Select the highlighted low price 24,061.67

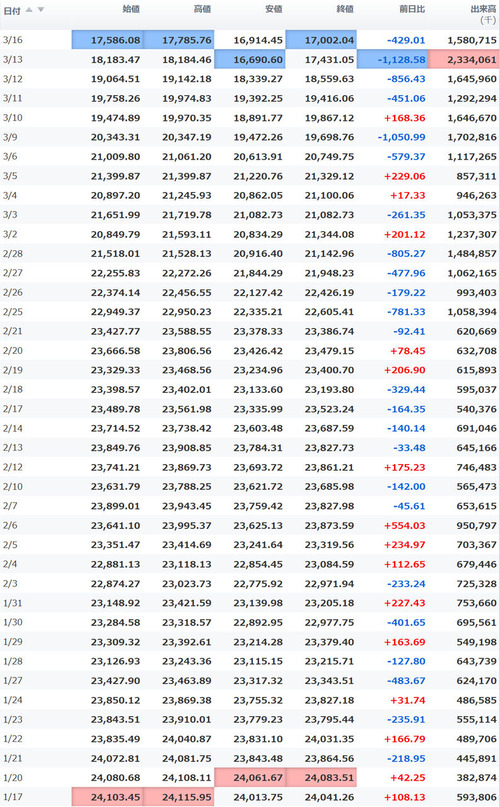[250, 777]
